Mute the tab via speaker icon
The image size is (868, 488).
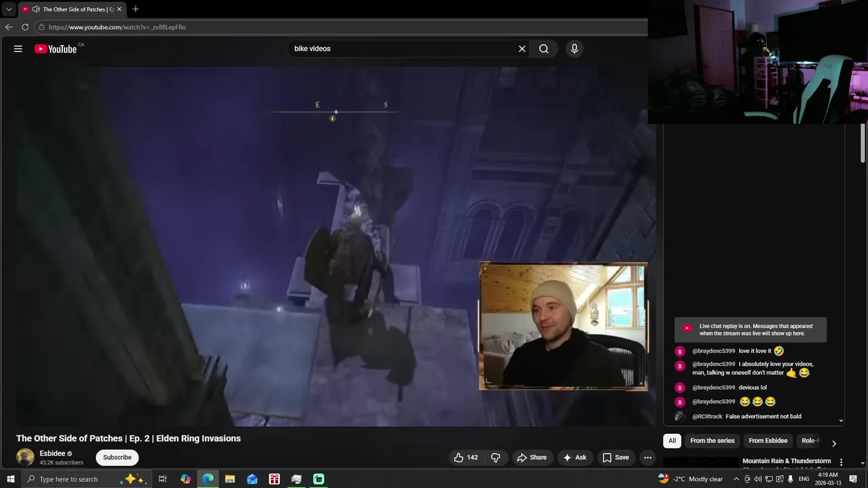point(35,9)
